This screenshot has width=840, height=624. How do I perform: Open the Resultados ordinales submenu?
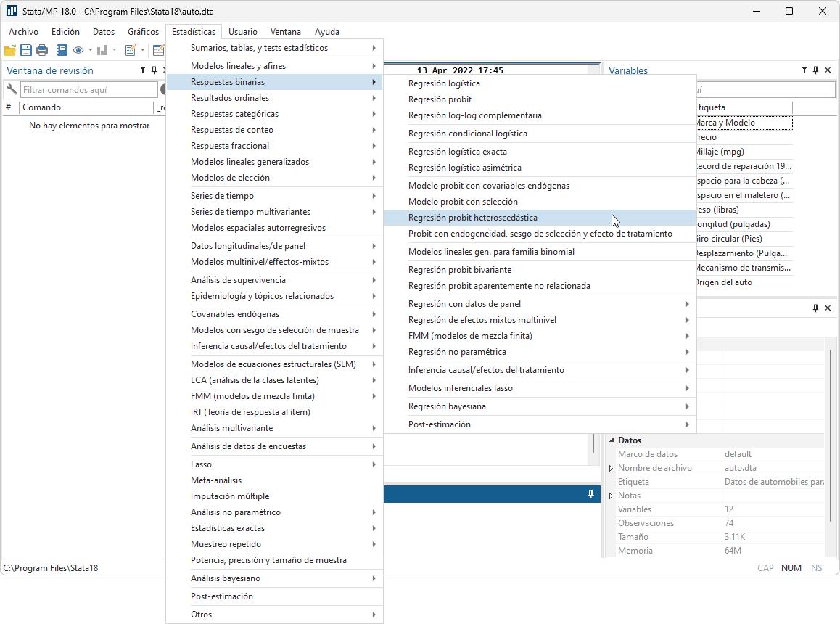click(x=275, y=98)
